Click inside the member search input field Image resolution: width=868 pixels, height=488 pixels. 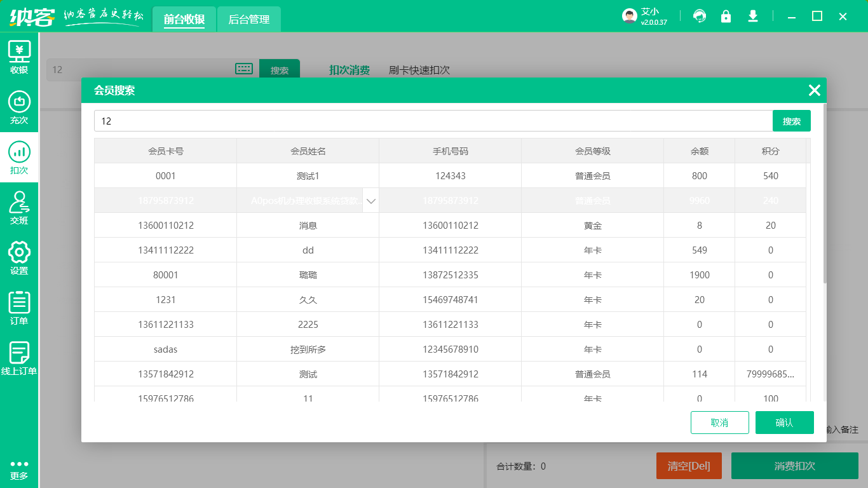(x=381, y=121)
